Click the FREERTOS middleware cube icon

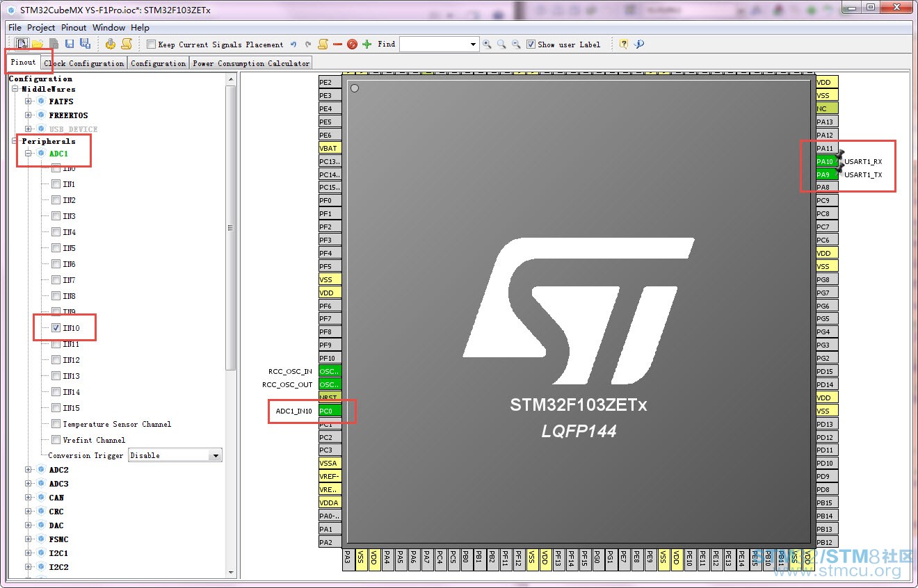coord(41,115)
